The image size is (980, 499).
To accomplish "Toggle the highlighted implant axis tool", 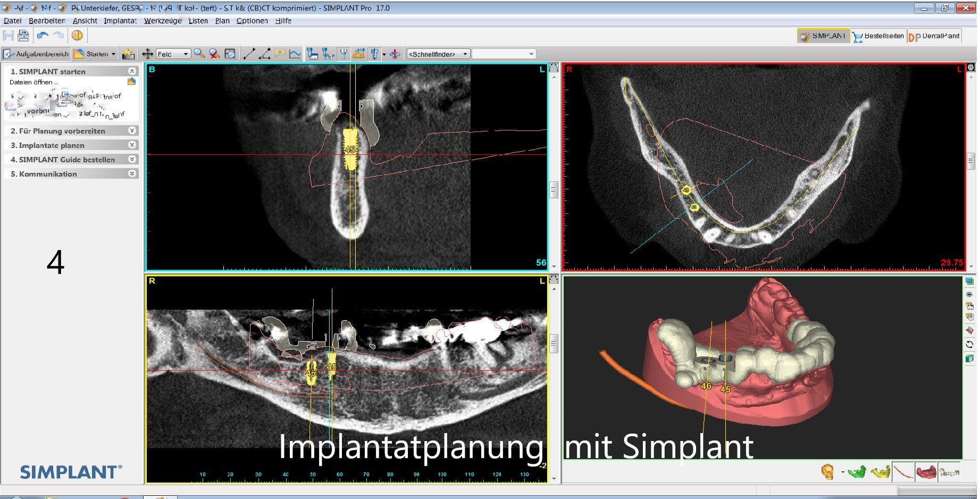I will pyautogui.click(x=374, y=54).
